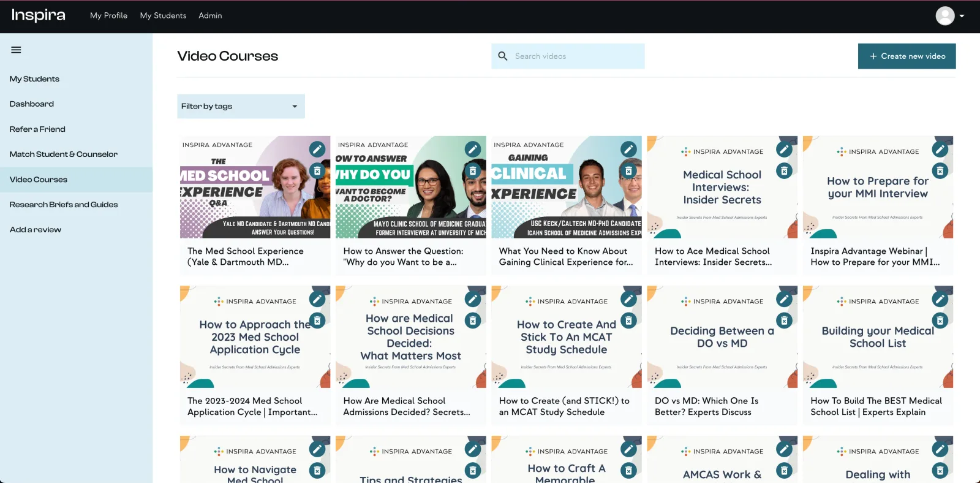Delete the Tips and Strategies video

tap(473, 471)
